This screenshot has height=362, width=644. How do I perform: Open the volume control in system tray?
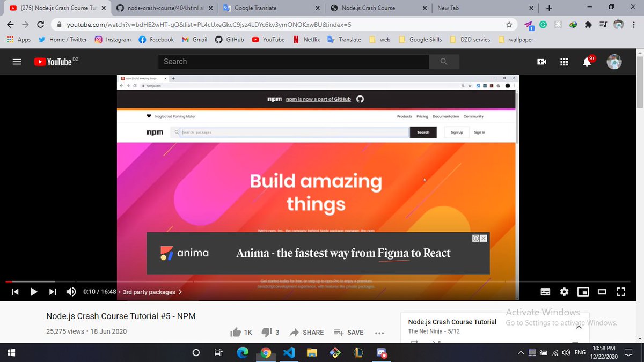pyautogui.click(x=566, y=352)
